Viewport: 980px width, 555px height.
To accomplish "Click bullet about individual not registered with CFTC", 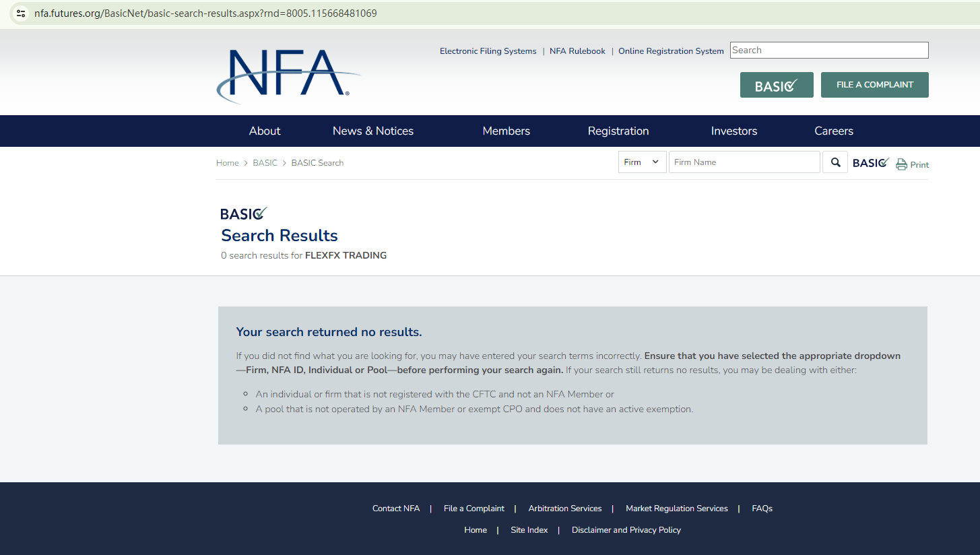I will pos(434,394).
